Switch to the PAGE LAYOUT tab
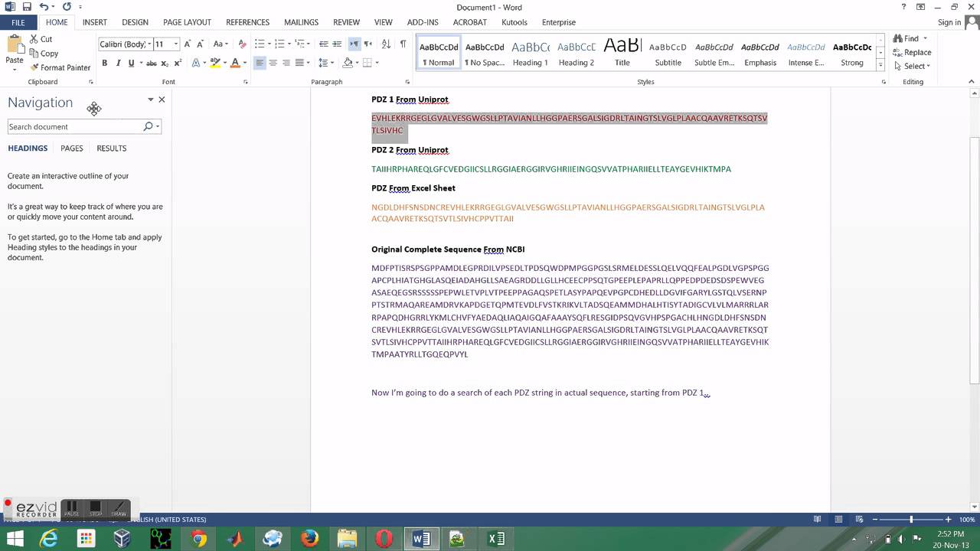 pos(187,22)
